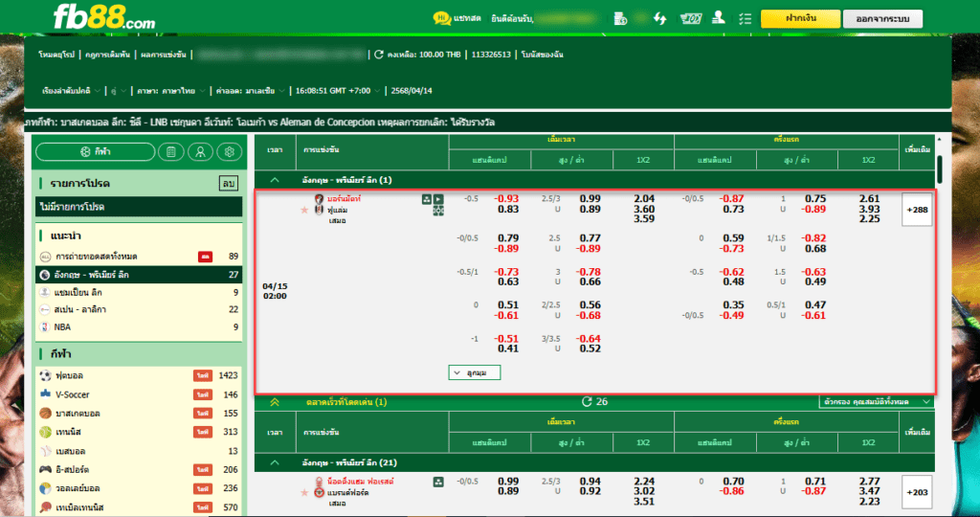Click the tennis ball icon in sports list
This screenshot has width=980, height=517.
[x=45, y=432]
